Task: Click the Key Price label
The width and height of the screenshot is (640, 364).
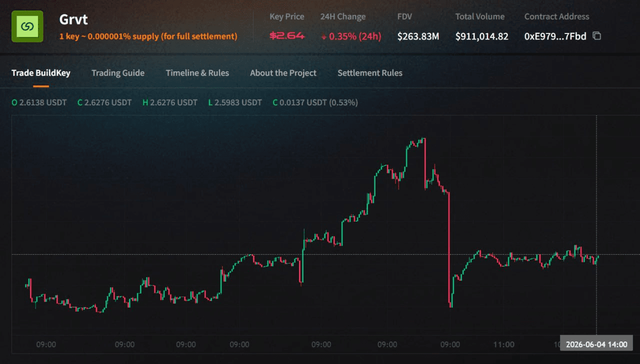Action: (x=287, y=16)
